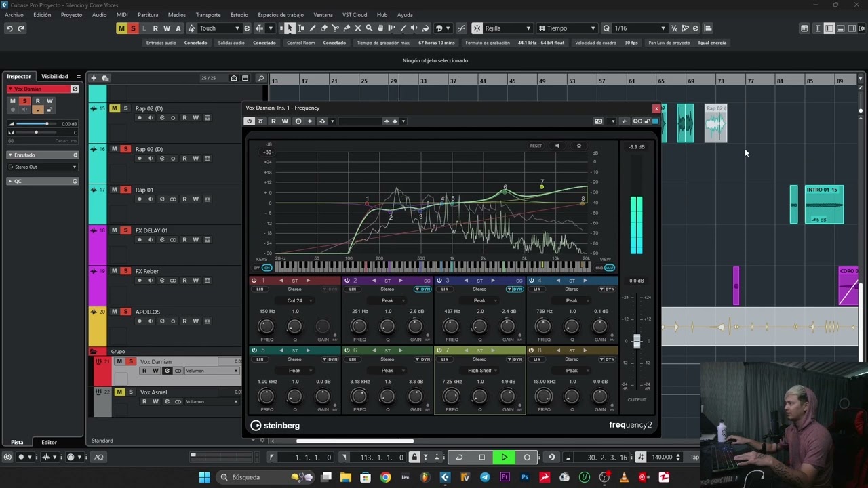The image size is (868, 488).
Task: Open the Rejilla snap type dropdown
Action: click(x=507, y=28)
